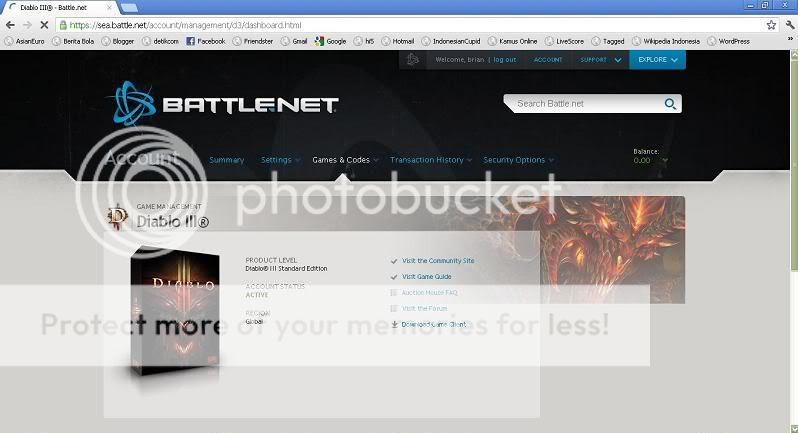Open Chrome wrench settings menu

point(790,25)
